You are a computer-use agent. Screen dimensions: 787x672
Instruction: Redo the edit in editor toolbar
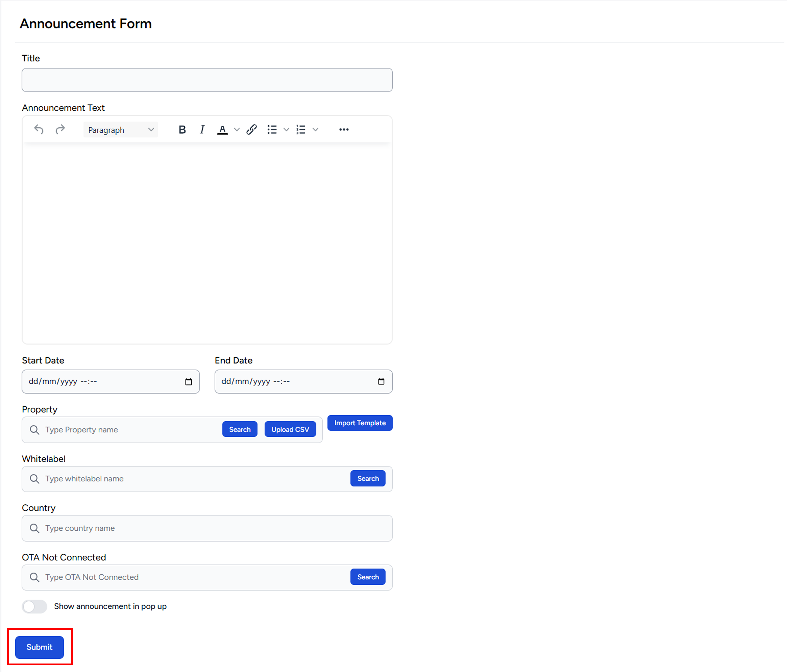60,129
